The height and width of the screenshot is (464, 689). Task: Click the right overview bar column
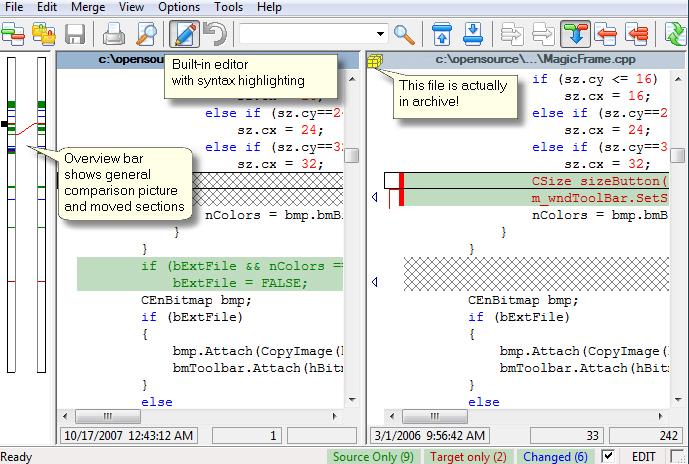41,215
